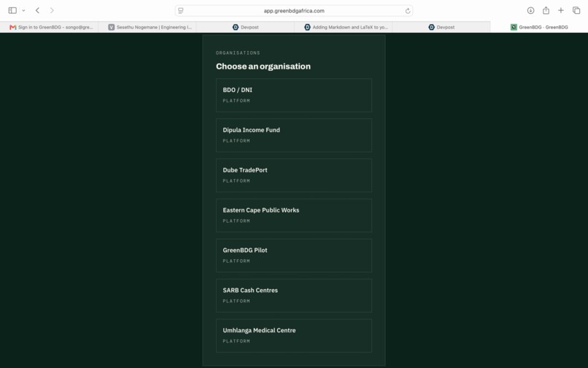Viewport: 588px width, 368px height.
Task: Switch to the first Devpost tab
Action: pyautogui.click(x=245, y=27)
